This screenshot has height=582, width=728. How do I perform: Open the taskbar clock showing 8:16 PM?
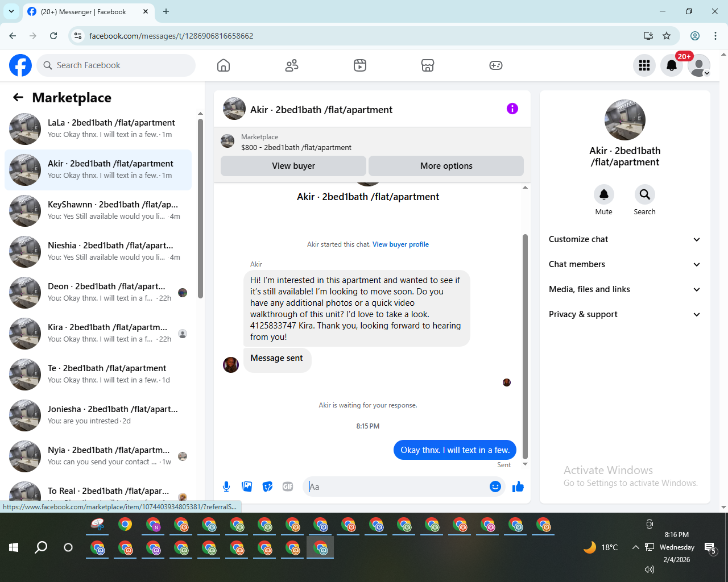(x=677, y=547)
